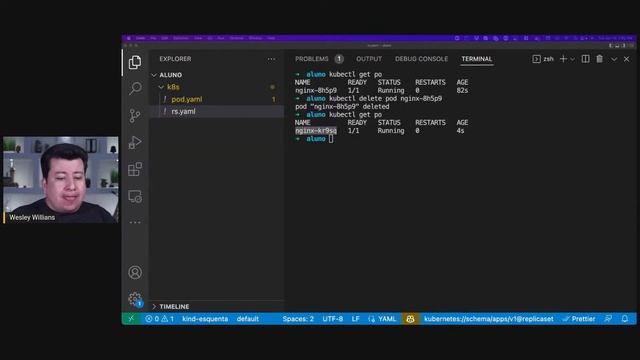Click the remote window indicator in status bar
Viewport: 640px width, 360px height.
(x=131, y=319)
